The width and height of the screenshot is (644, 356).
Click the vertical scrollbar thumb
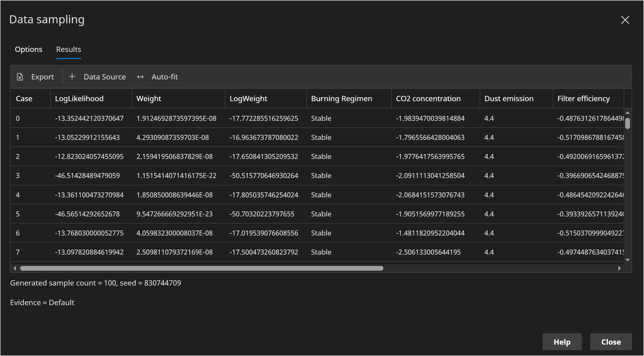pos(627,123)
